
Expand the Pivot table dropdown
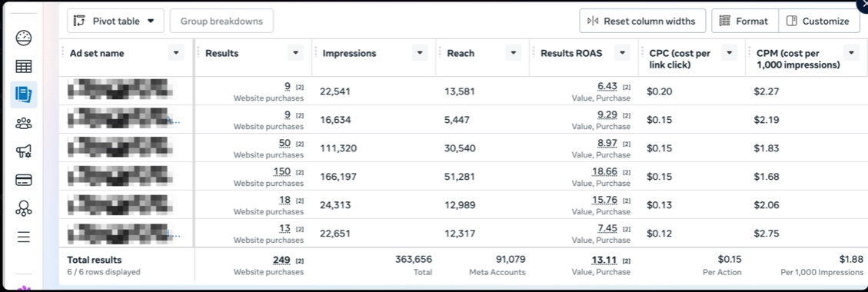tap(115, 21)
